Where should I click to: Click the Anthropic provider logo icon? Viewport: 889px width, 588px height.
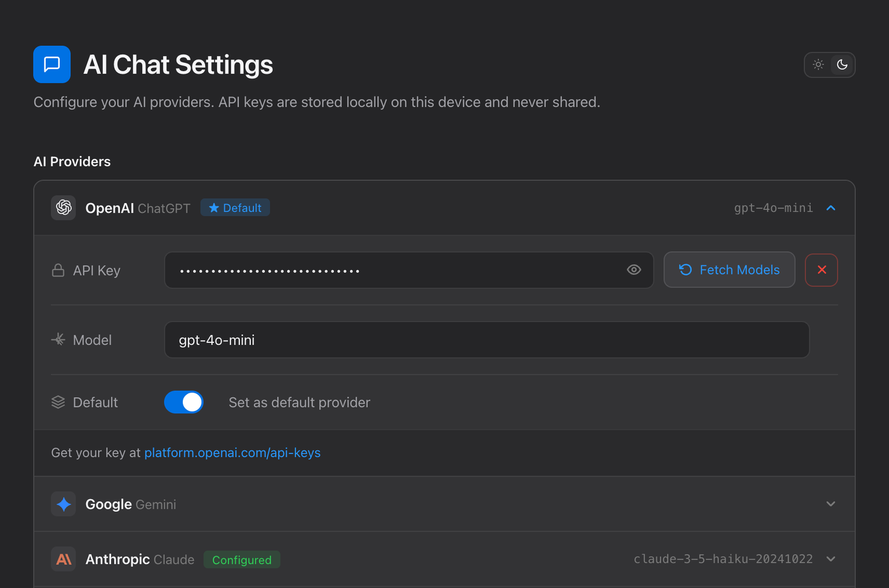(63, 559)
